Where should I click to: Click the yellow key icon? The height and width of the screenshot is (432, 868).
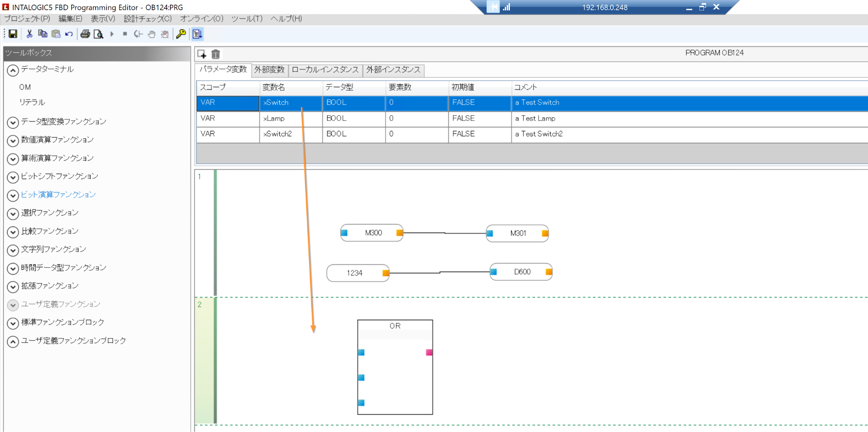(181, 34)
